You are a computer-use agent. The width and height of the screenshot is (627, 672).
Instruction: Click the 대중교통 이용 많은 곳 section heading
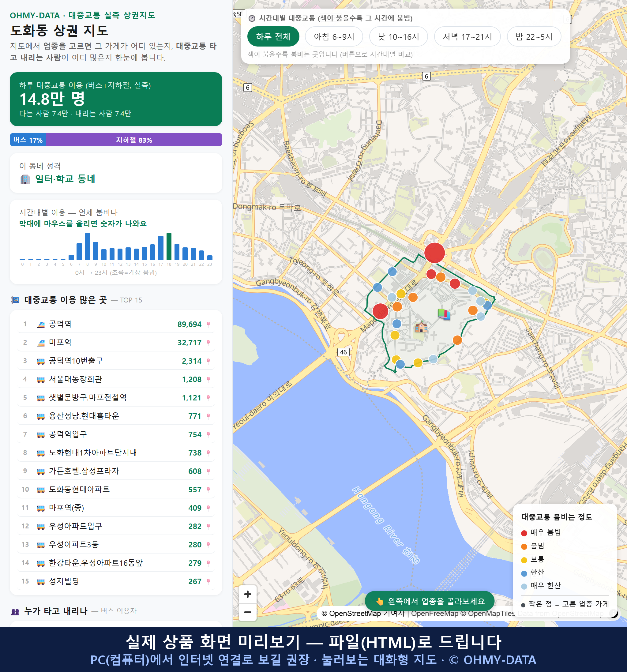(66, 300)
